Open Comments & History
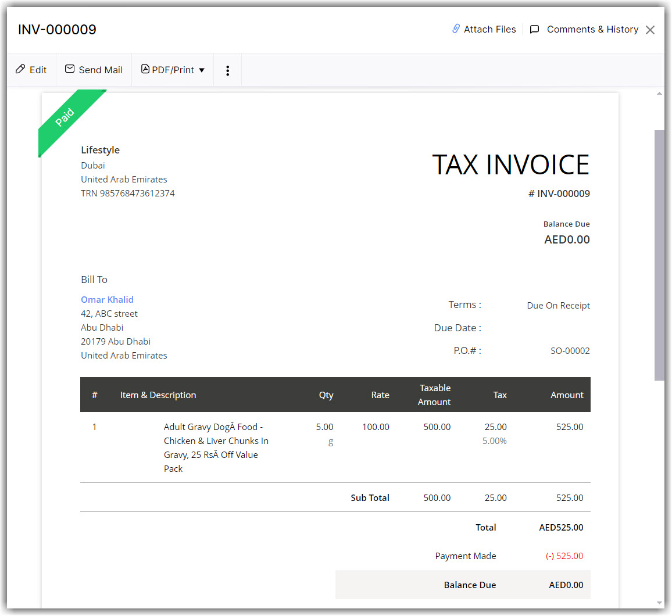This screenshot has width=672, height=616. pos(592,30)
